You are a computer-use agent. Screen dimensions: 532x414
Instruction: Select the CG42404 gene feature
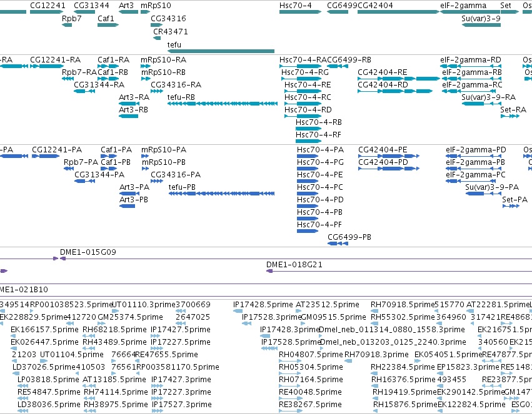coord(398,12)
